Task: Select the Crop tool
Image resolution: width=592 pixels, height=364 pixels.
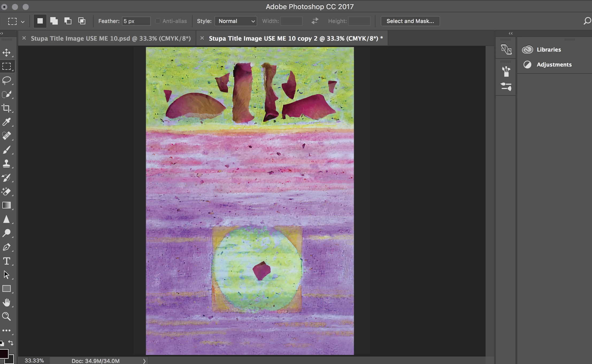Action: (6, 108)
